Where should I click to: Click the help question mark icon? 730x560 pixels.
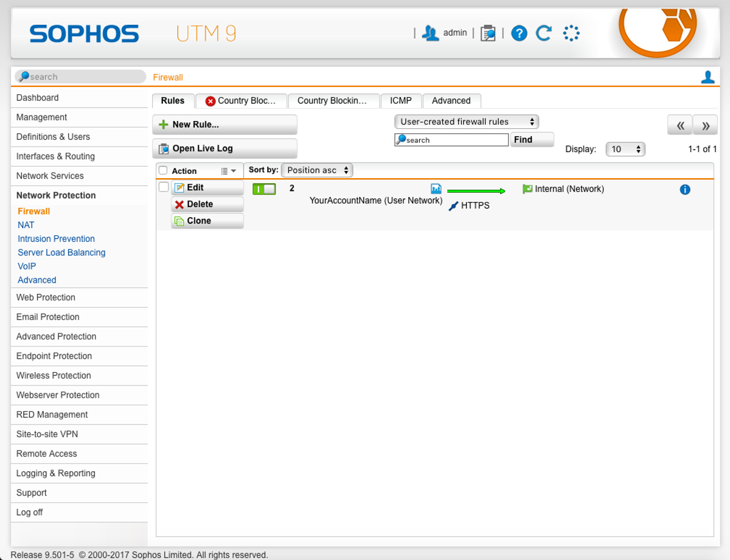tap(519, 33)
